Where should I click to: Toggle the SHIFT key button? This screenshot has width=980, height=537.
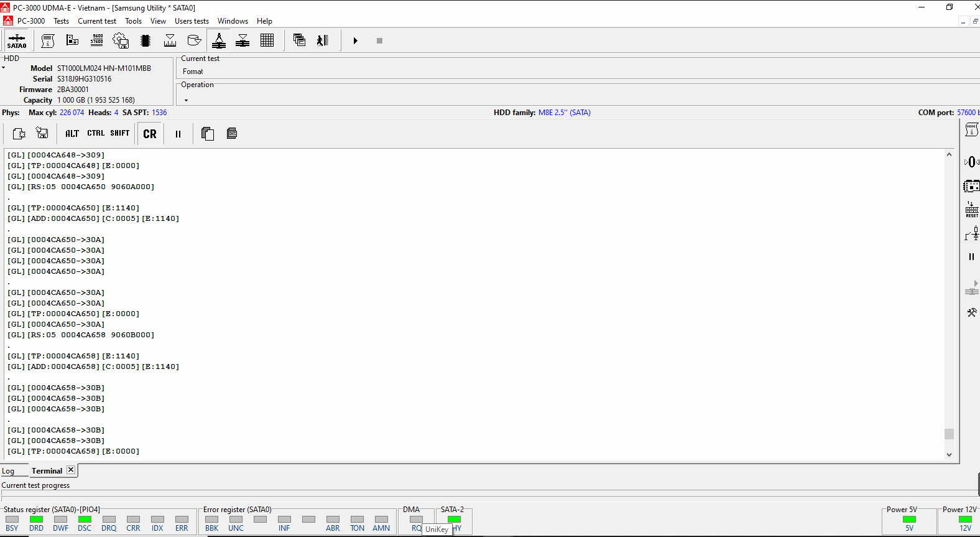coord(120,134)
